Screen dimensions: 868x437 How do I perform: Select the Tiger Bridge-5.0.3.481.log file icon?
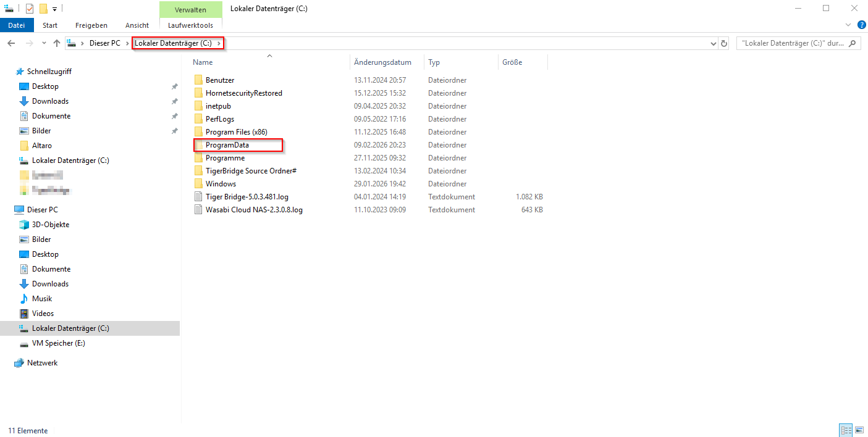[198, 197]
